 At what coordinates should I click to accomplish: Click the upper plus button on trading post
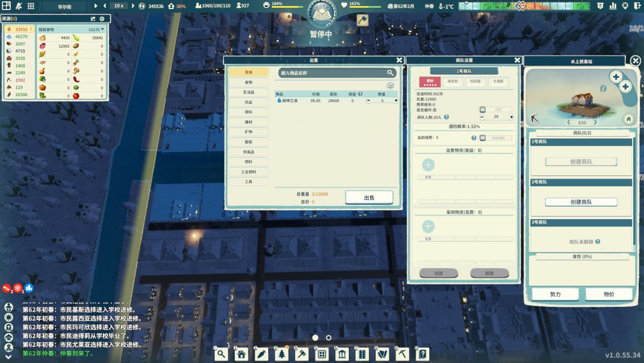point(615,76)
